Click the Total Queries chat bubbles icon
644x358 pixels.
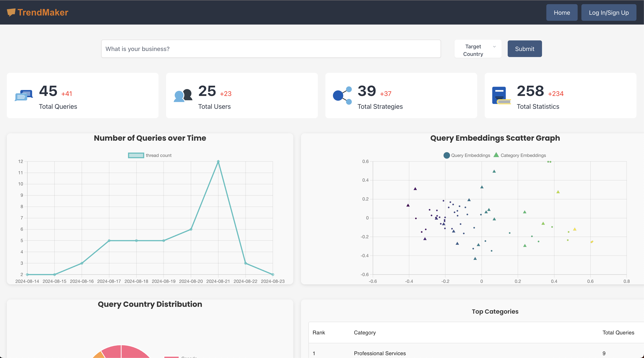click(24, 95)
